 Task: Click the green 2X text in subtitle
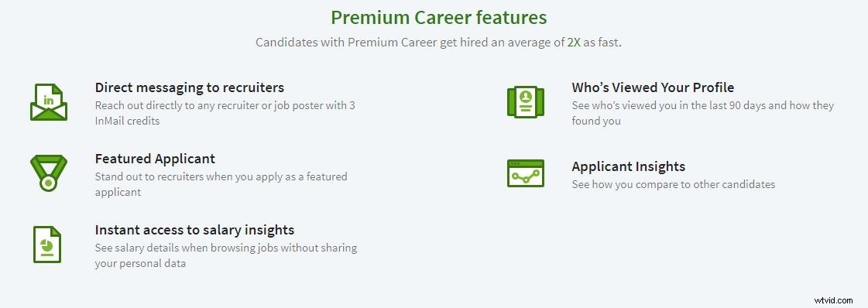[x=574, y=43]
